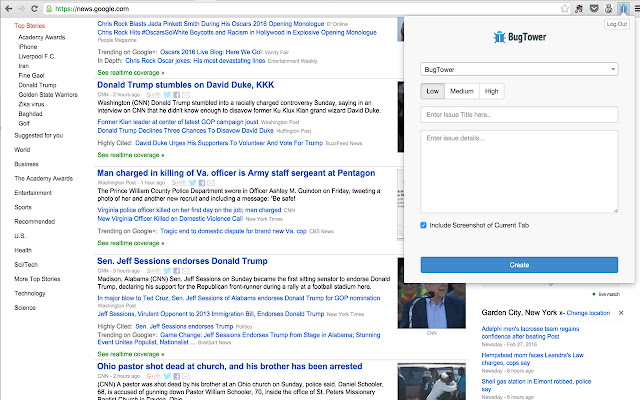
Task: Email the Donald Trump stumbles story
Action: pos(186,95)
